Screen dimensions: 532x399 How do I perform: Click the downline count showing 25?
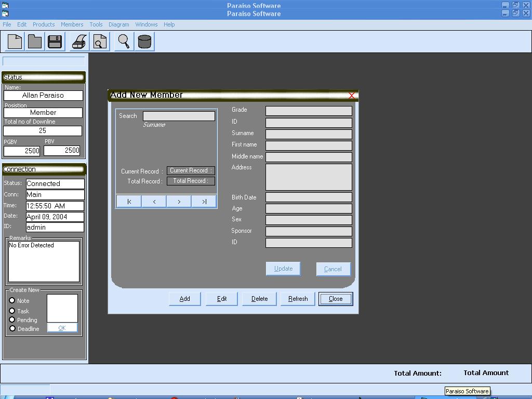point(43,130)
